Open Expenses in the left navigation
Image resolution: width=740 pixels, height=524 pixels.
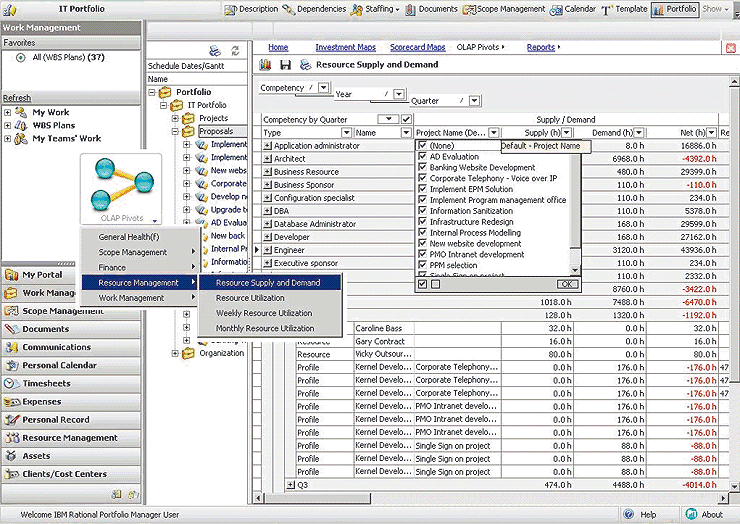click(72, 402)
